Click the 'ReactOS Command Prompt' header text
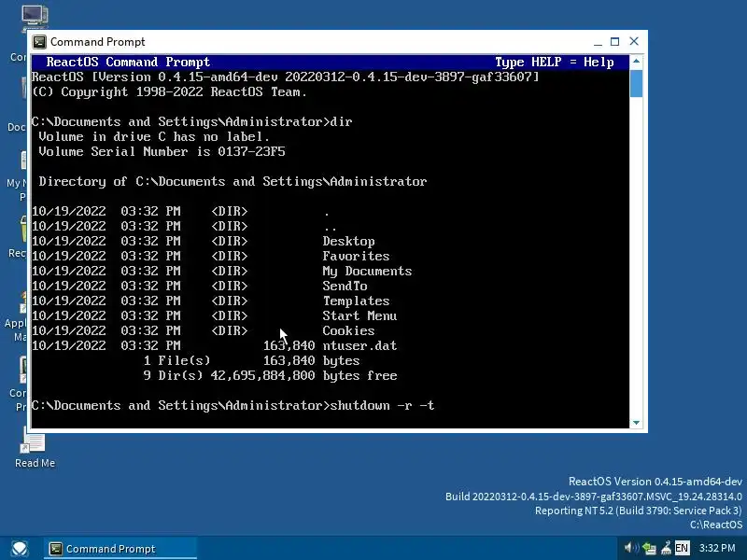 (x=128, y=62)
